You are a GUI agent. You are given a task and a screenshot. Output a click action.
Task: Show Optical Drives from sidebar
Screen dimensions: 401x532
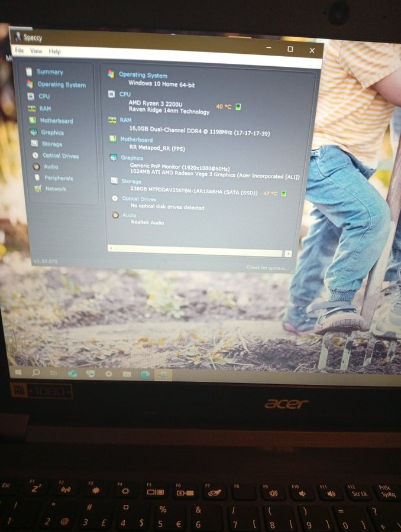pos(61,155)
